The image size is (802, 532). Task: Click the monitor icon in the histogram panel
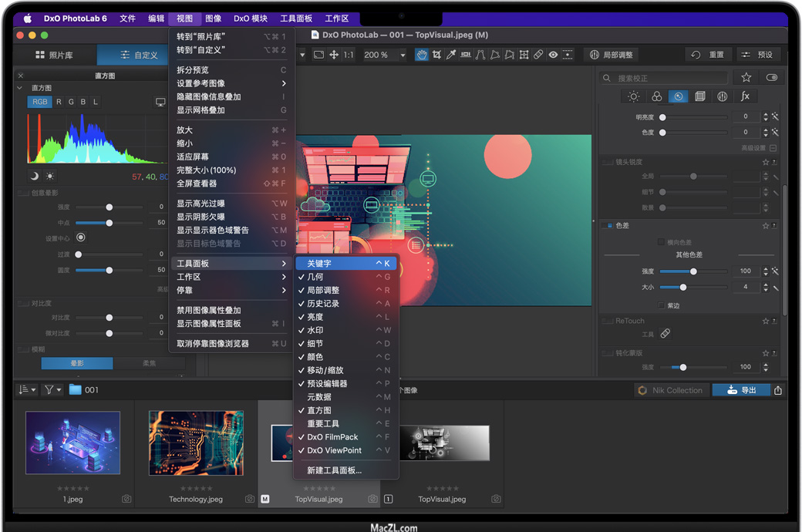pyautogui.click(x=160, y=102)
